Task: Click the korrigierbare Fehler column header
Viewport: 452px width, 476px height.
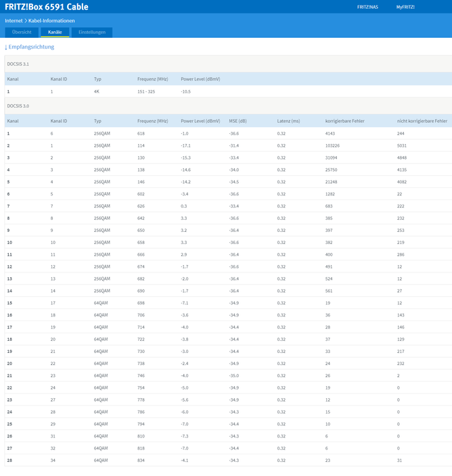Action: coord(345,121)
